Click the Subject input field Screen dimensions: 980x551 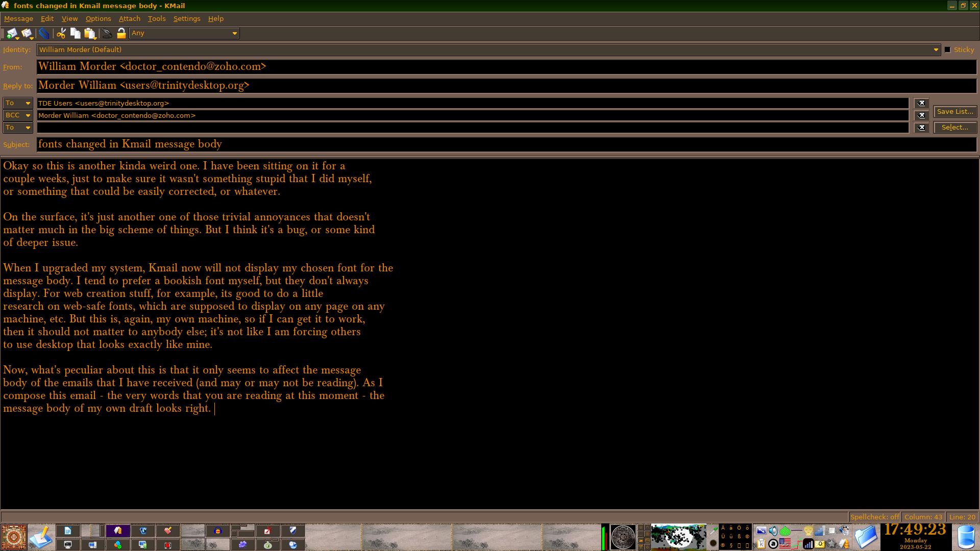pos(506,144)
